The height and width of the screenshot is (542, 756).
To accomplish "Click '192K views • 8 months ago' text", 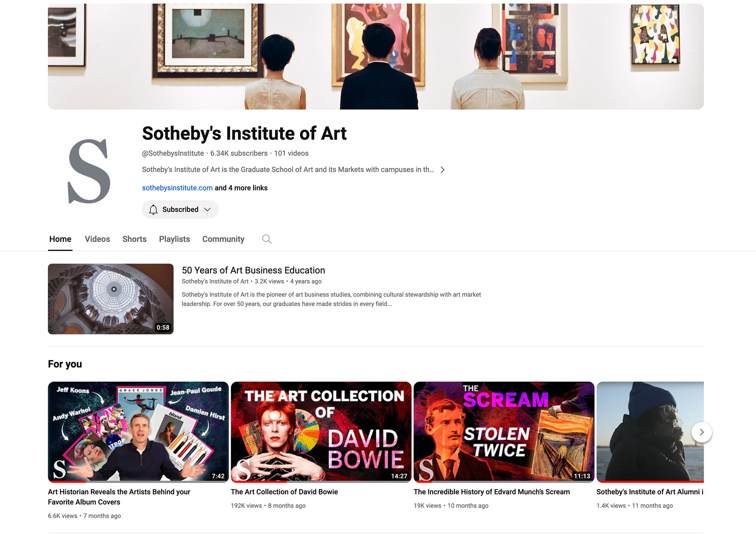I will coord(268,506).
